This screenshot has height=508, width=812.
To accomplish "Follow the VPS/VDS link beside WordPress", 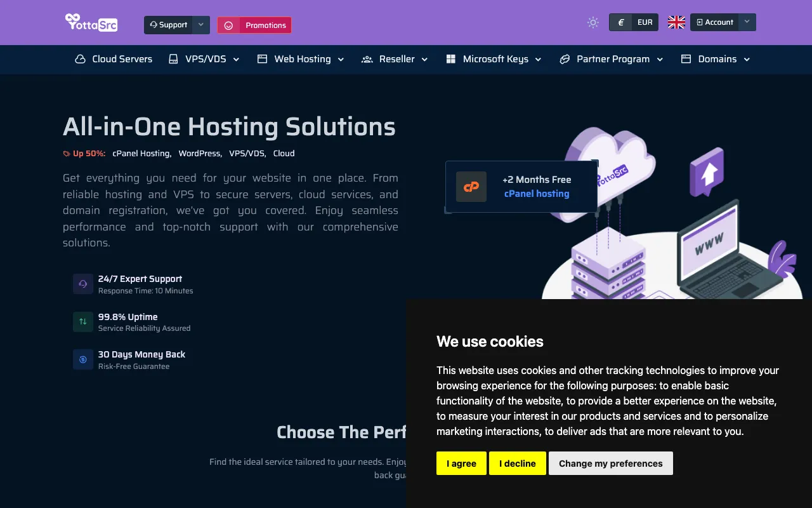I will [x=246, y=154].
